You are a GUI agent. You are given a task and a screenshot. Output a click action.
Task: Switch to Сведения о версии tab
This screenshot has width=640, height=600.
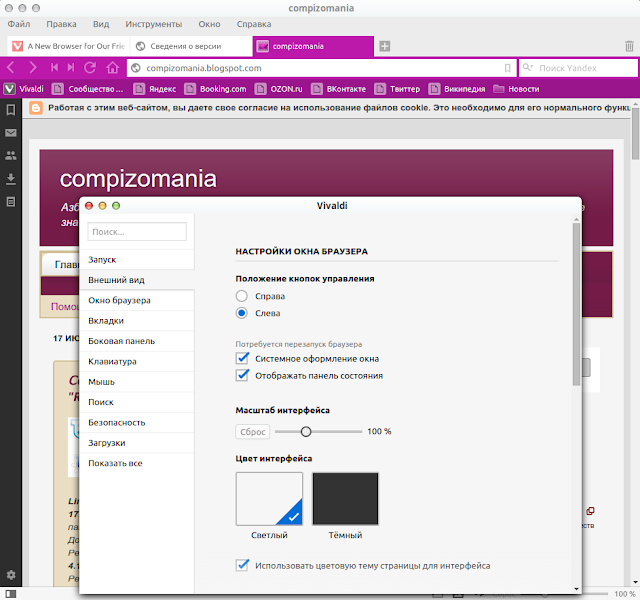tap(191, 46)
